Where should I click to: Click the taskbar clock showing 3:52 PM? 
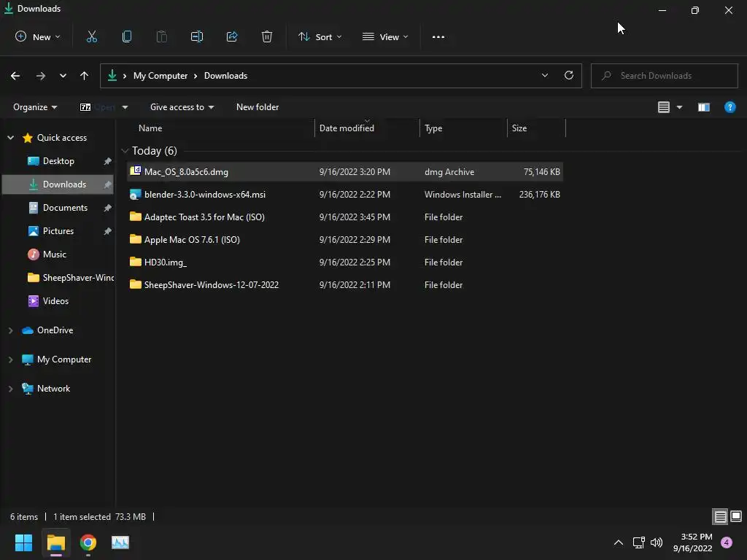[x=693, y=542]
